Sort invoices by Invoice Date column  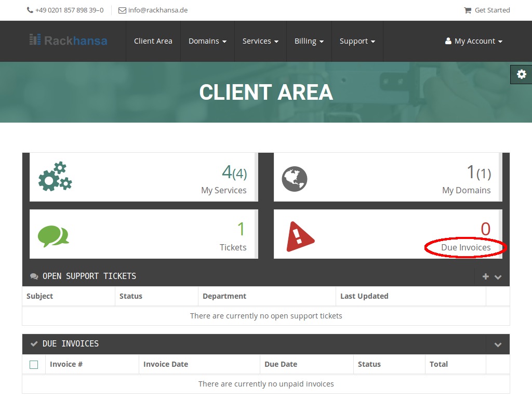coord(166,364)
